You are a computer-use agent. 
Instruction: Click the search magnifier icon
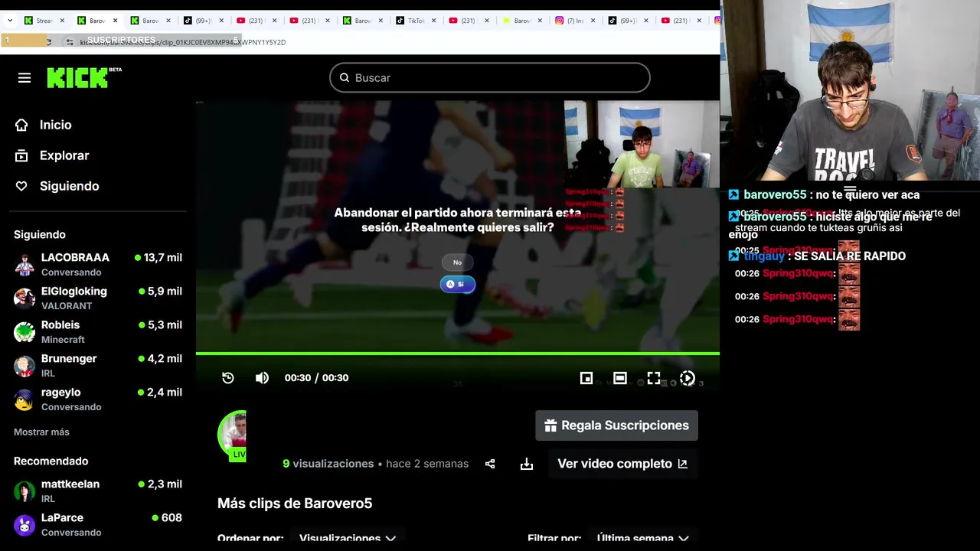345,77
